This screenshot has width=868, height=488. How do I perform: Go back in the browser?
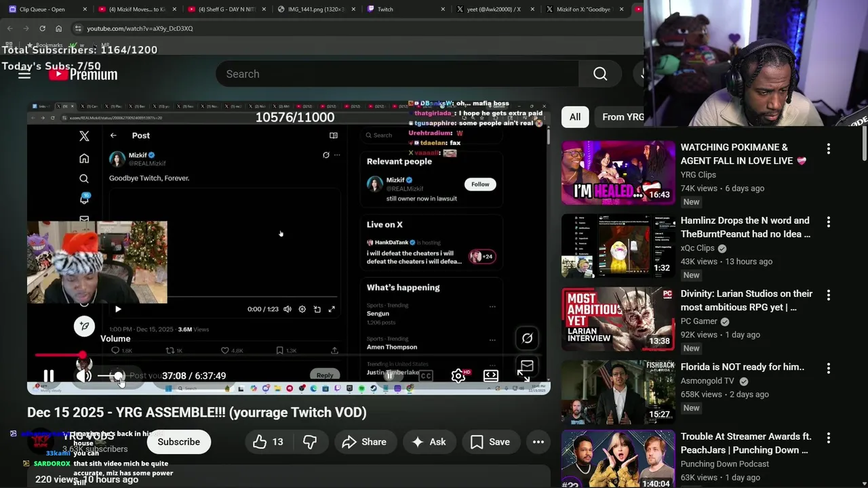click(x=9, y=28)
